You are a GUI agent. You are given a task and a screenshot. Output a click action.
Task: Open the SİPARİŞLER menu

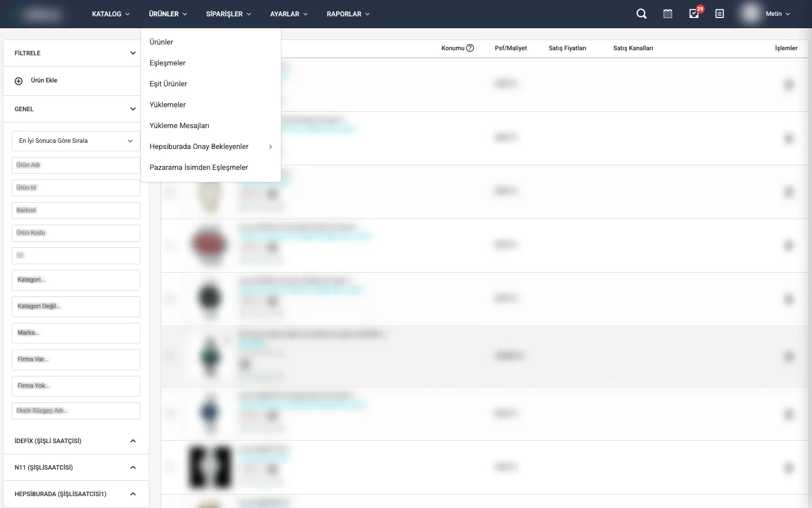[228, 14]
